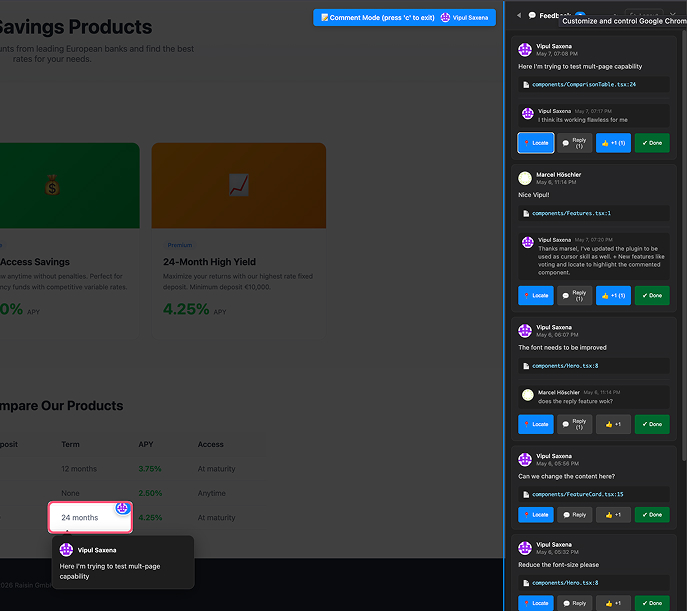Click the money bag icon on green card
Viewport: 687px width, 611px height.
52,185
